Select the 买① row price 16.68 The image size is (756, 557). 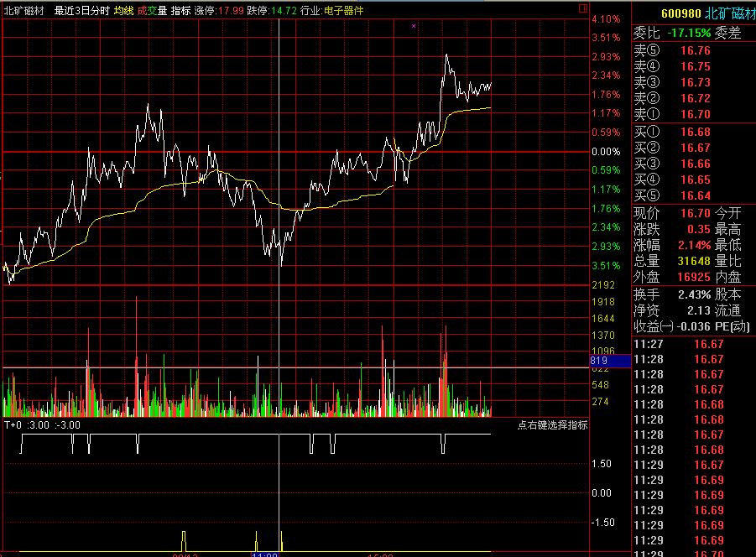[696, 132]
